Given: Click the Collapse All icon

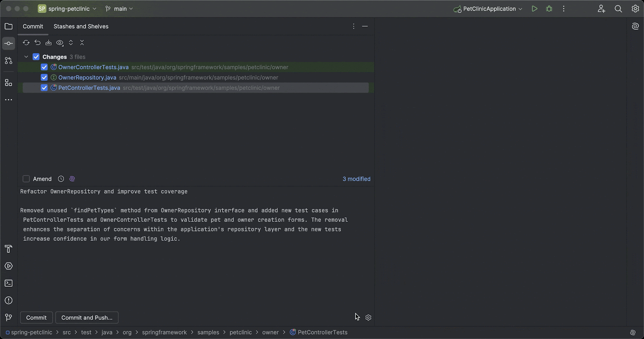Looking at the screenshot, I should pyautogui.click(x=82, y=43).
